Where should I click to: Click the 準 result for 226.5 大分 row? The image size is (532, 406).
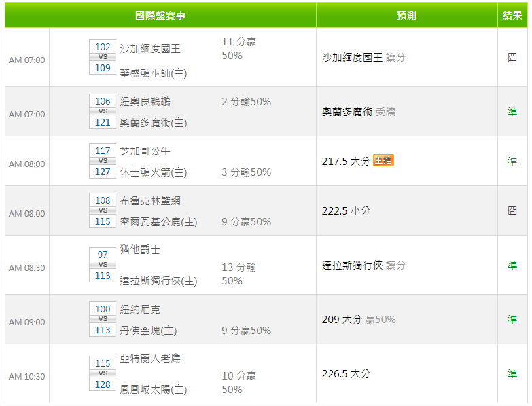(512, 373)
